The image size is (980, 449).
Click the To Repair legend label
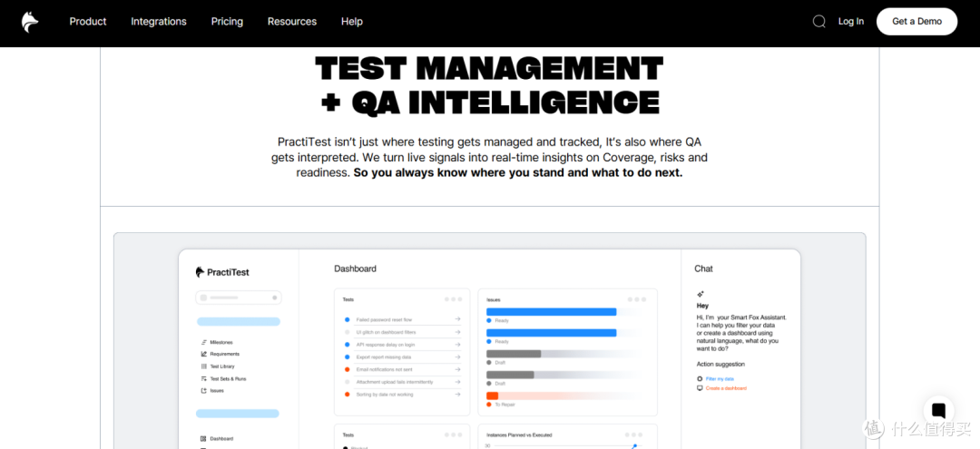coord(504,405)
